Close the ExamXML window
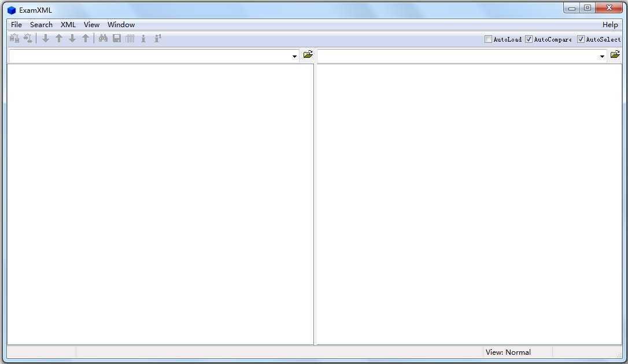This screenshot has width=628, height=364. (609, 8)
